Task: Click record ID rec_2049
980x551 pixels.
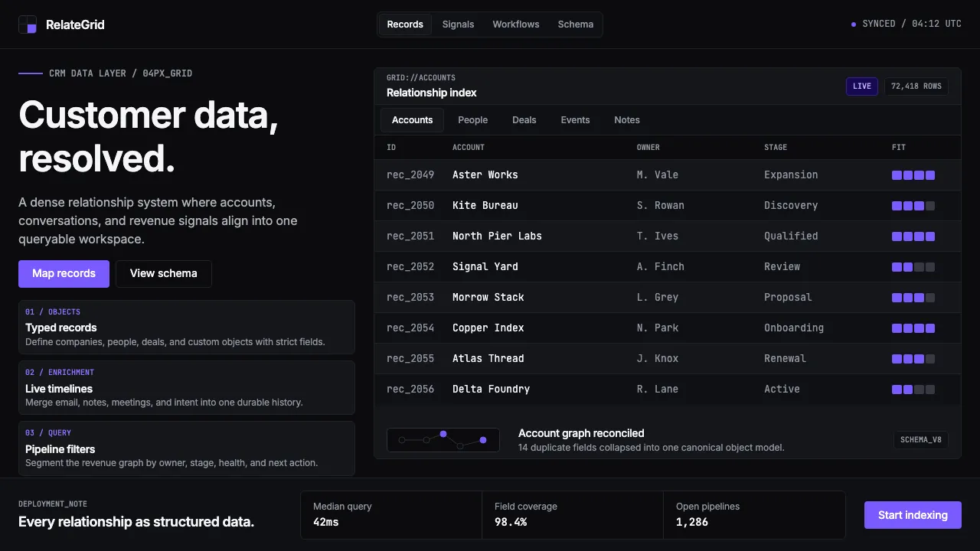Action: point(410,174)
